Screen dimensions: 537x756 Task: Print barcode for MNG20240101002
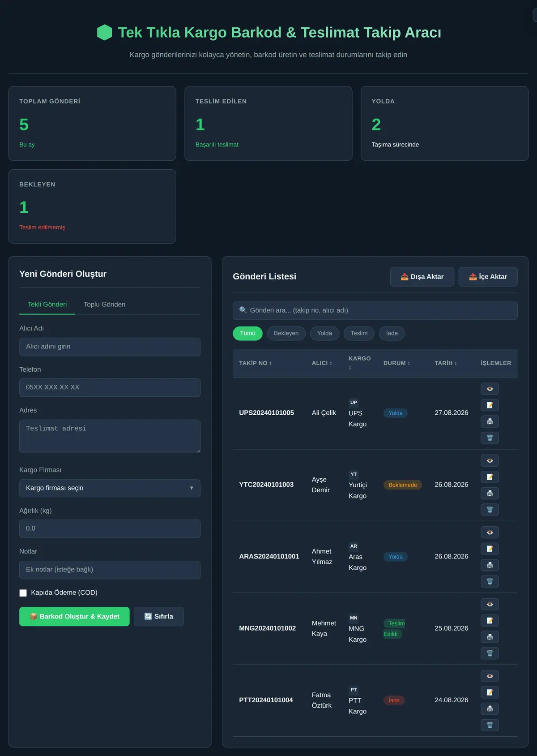click(490, 637)
